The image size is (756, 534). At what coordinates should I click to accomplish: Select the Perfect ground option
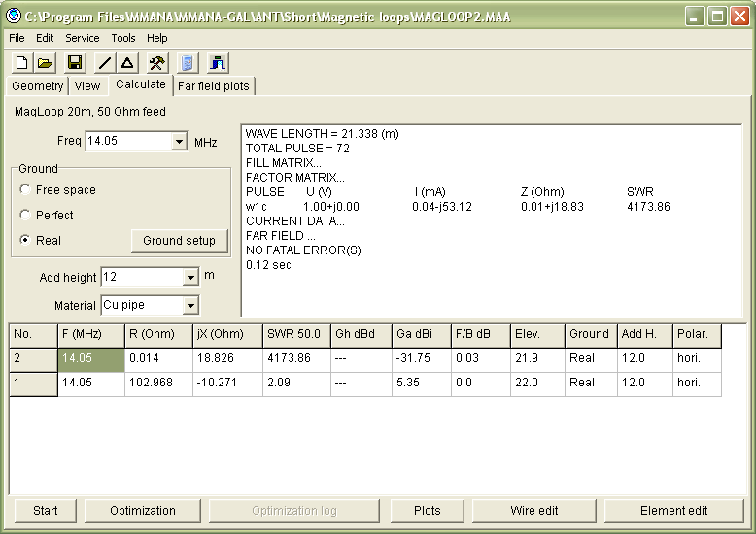(25, 216)
